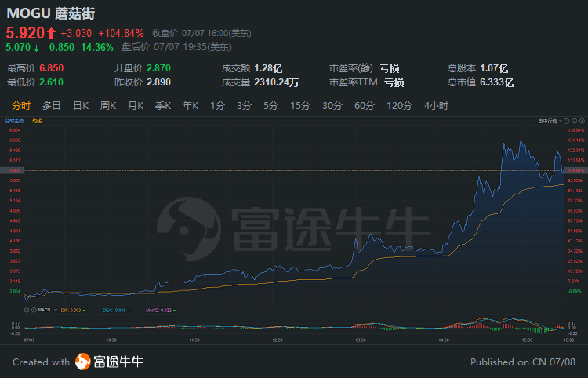Click the after-hours change -14.36%
The width and height of the screenshot is (588, 378).
pos(96,47)
